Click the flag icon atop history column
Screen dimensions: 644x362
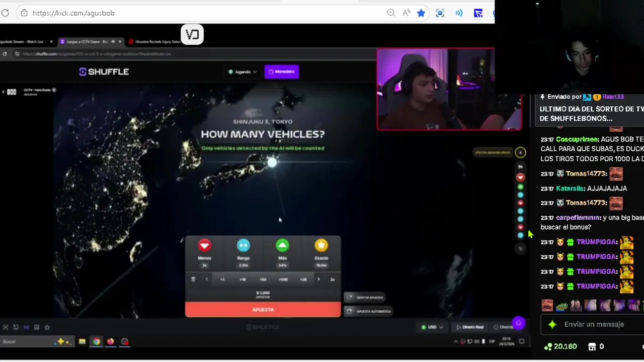click(x=521, y=167)
